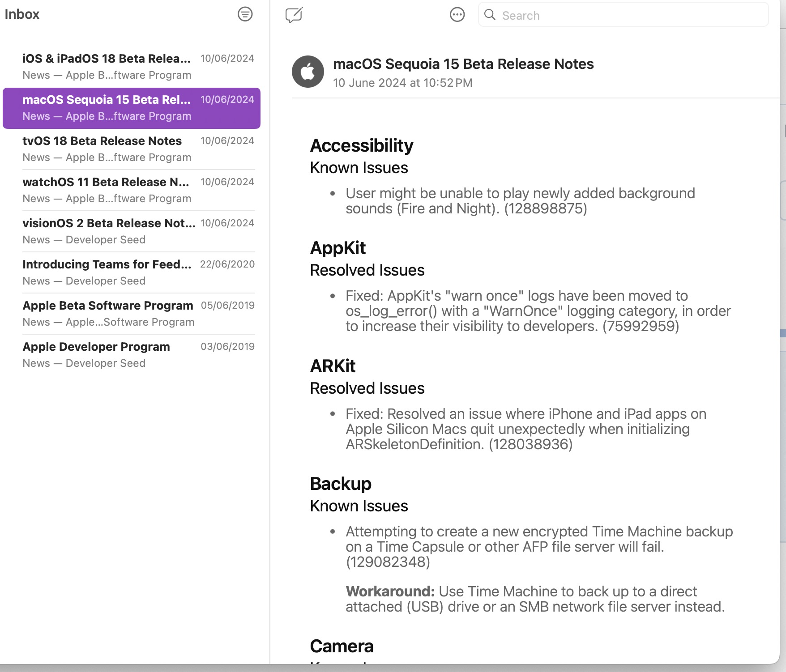Open Apple Developer Program message
Screen dimensions: 786x672
pyautogui.click(x=132, y=355)
